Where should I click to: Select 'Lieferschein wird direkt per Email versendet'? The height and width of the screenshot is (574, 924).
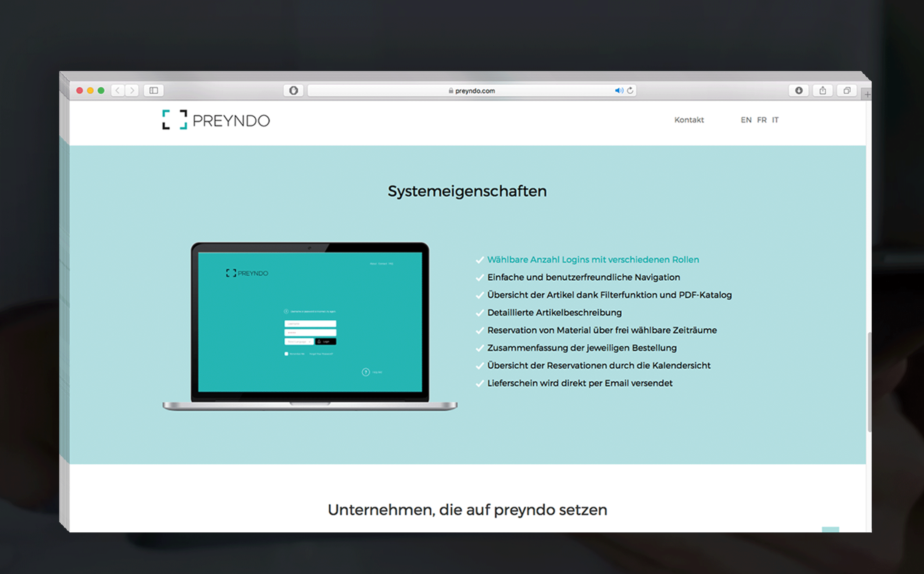(580, 383)
